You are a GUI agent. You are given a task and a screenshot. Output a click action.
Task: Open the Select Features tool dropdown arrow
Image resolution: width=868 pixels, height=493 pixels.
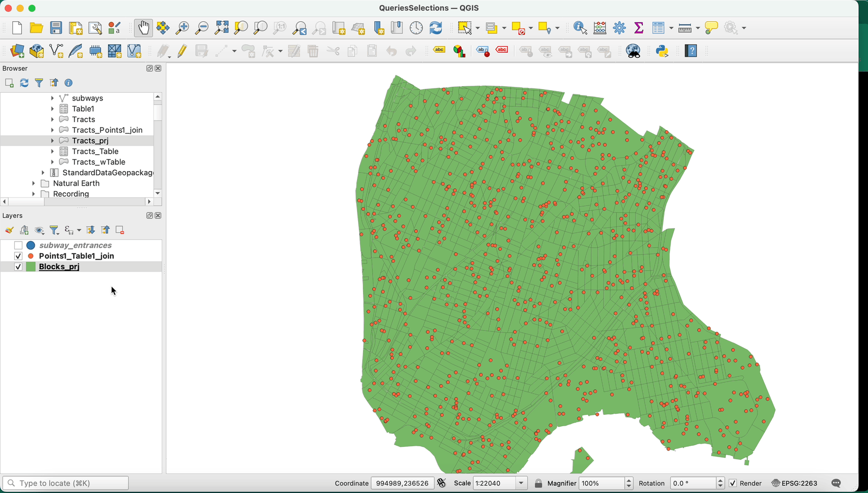coord(477,28)
